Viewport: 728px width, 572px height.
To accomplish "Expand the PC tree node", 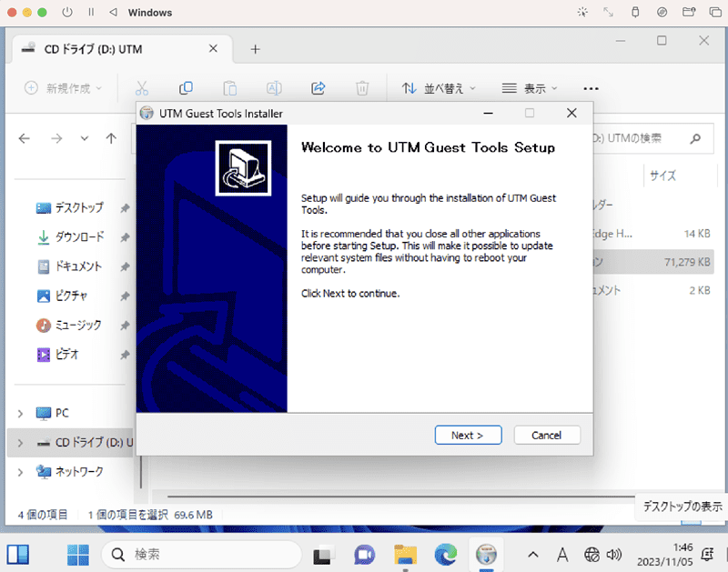I will pyautogui.click(x=20, y=414).
